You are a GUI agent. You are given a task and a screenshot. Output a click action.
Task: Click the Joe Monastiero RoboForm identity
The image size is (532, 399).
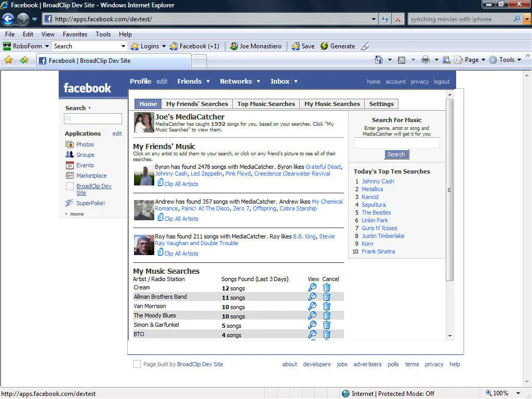tap(256, 46)
